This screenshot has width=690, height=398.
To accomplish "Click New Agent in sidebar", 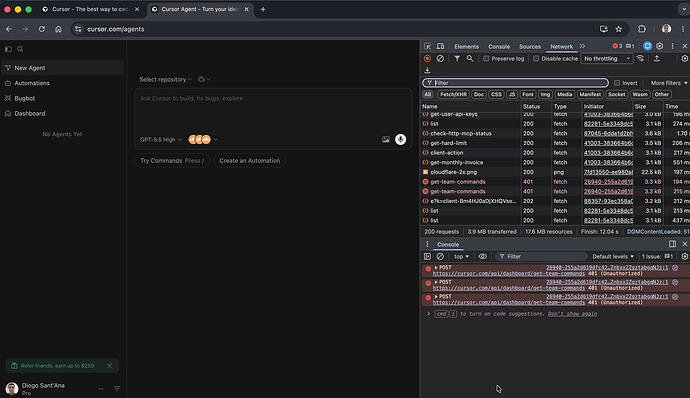I will pos(62,68).
